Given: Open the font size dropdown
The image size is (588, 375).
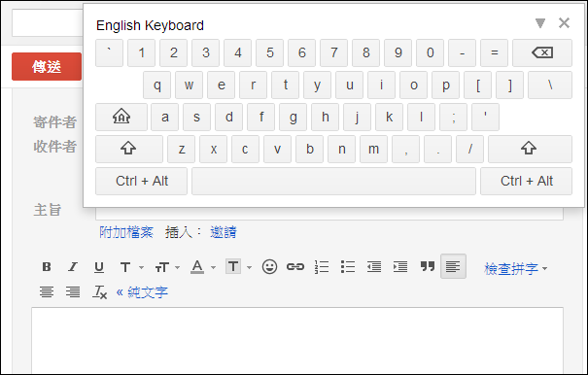Looking at the screenshot, I should (x=167, y=267).
